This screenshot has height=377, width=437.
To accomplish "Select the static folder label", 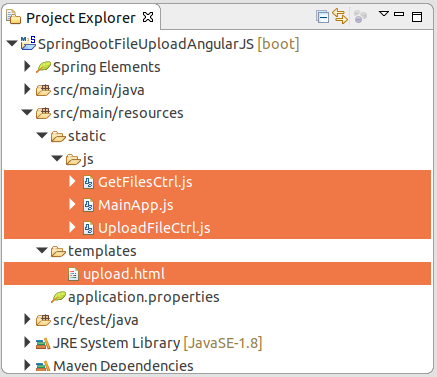I will pos(87,136).
